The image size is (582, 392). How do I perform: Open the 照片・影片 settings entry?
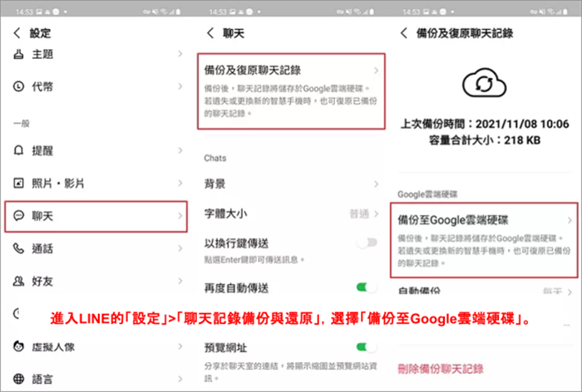tap(98, 183)
